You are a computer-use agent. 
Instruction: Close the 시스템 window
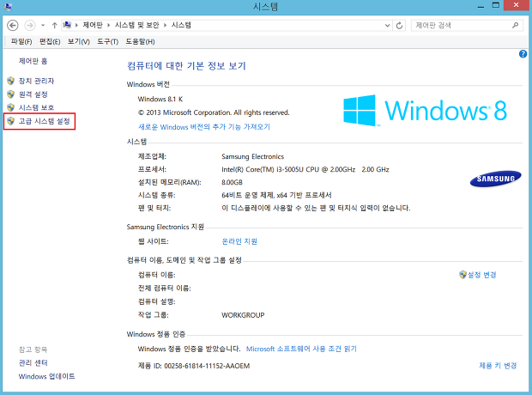[x=516, y=5]
